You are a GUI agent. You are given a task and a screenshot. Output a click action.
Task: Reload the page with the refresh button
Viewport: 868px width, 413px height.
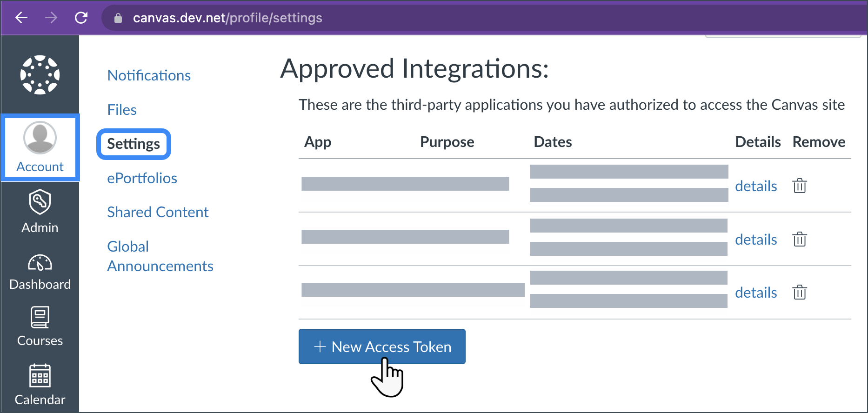81,18
